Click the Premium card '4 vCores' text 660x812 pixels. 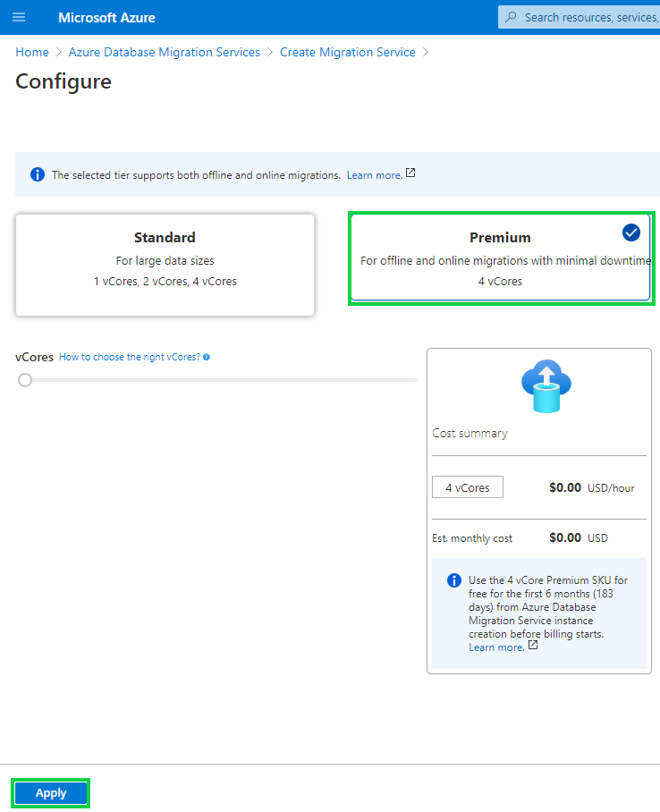[500, 281]
